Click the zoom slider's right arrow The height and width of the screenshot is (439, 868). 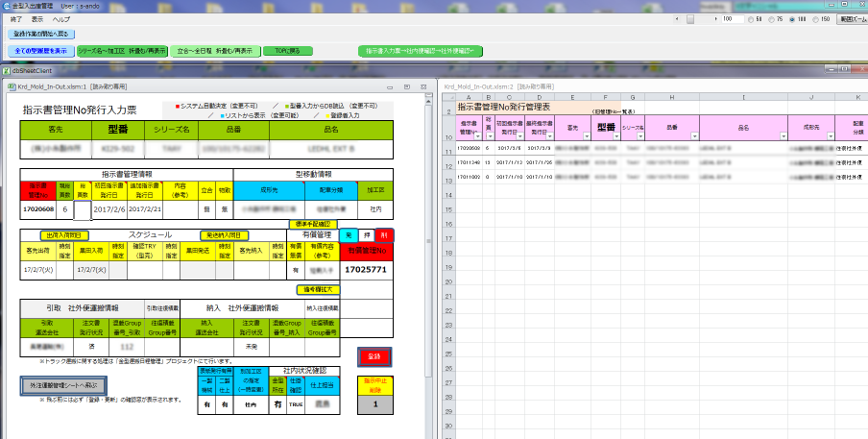click(715, 18)
